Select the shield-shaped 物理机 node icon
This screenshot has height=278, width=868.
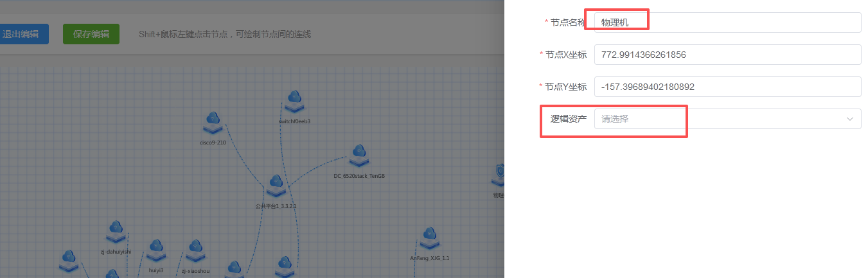tap(499, 175)
